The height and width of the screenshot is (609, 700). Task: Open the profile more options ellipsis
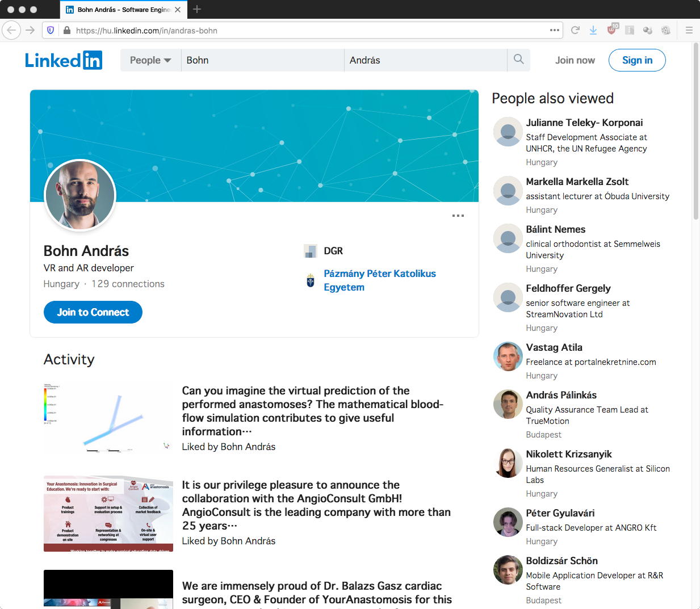(458, 216)
